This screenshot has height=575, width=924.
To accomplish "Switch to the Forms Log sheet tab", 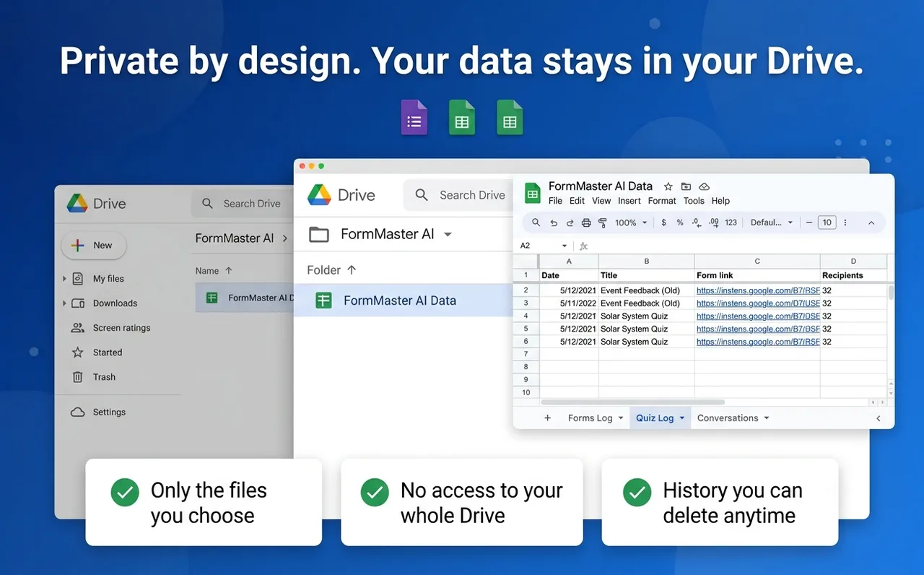I will point(590,418).
